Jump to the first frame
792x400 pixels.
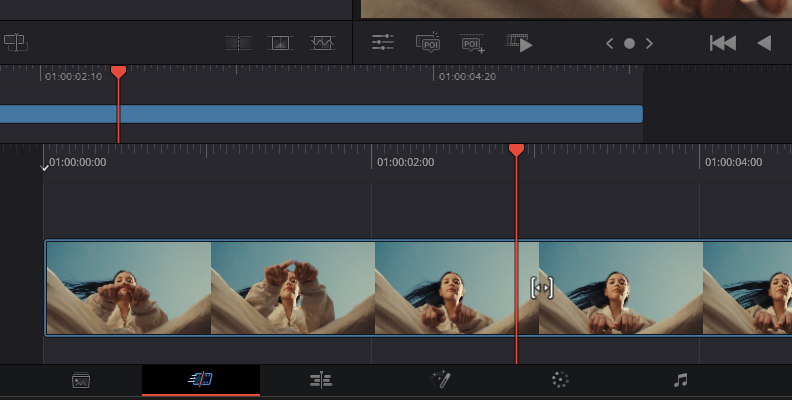pyautogui.click(x=723, y=43)
